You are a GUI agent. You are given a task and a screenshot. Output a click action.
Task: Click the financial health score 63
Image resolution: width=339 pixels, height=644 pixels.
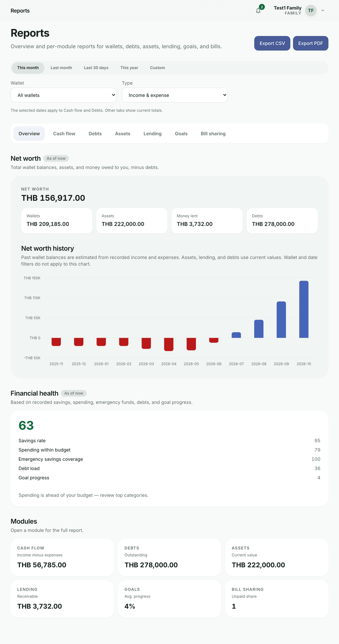[x=26, y=426]
